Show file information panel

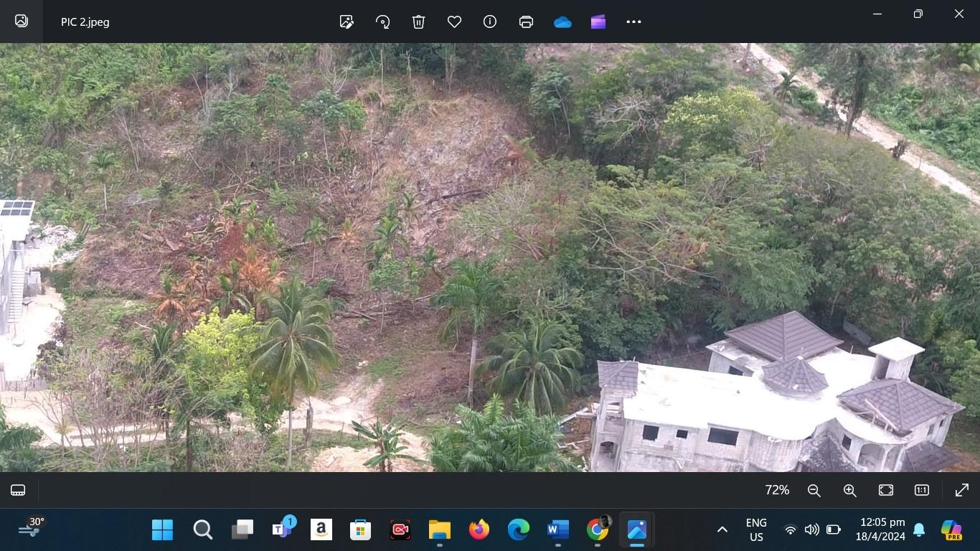[489, 22]
